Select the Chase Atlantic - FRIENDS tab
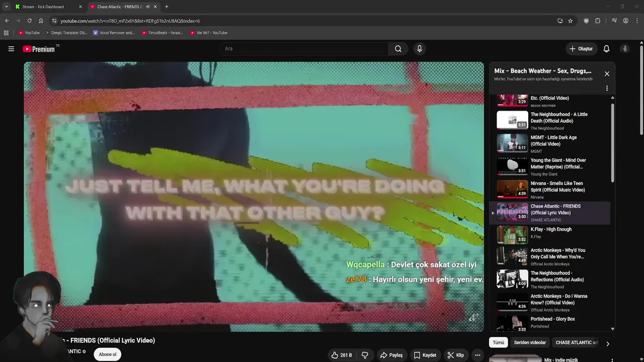The image size is (644, 362). coord(120,7)
